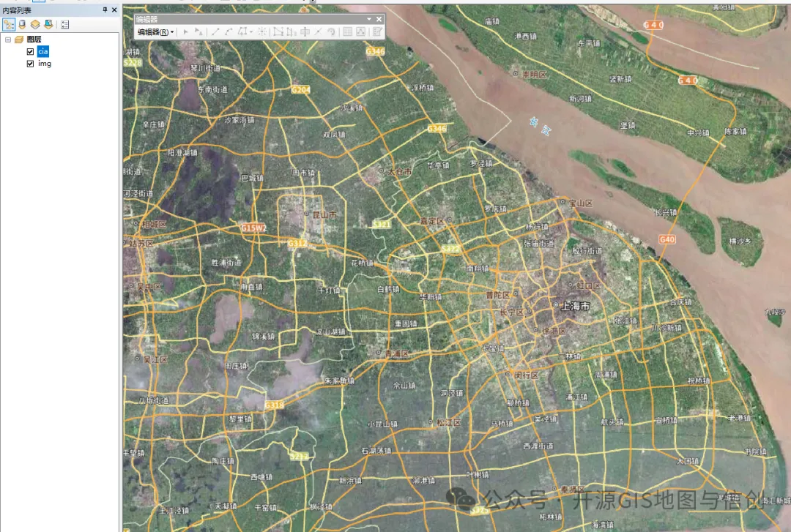Select the cia layer name
Screen dimensions: 791x532
pyautogui.click(x=42, y=52)
